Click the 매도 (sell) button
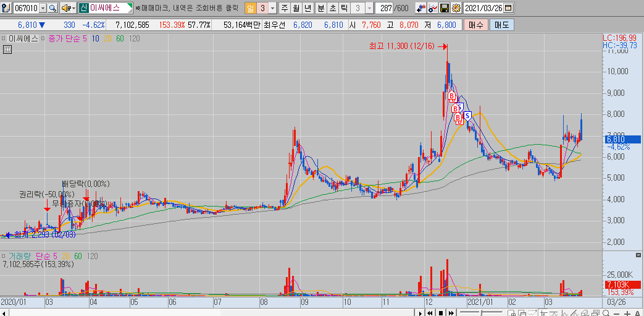The height and width of the screenshot is (316, 644). click(x=501, y=25)
